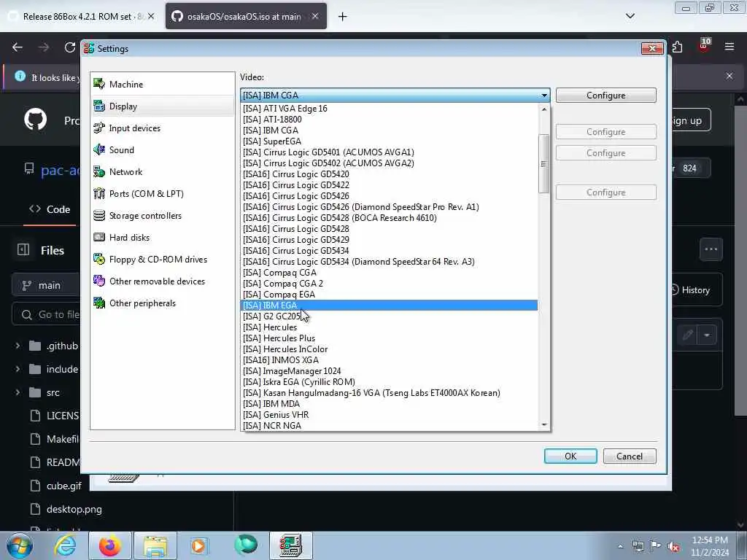Switch to the 86Box ROM set tab
Image resolution: width=747 pixels, height=560 pixels.
click(82, 16)
